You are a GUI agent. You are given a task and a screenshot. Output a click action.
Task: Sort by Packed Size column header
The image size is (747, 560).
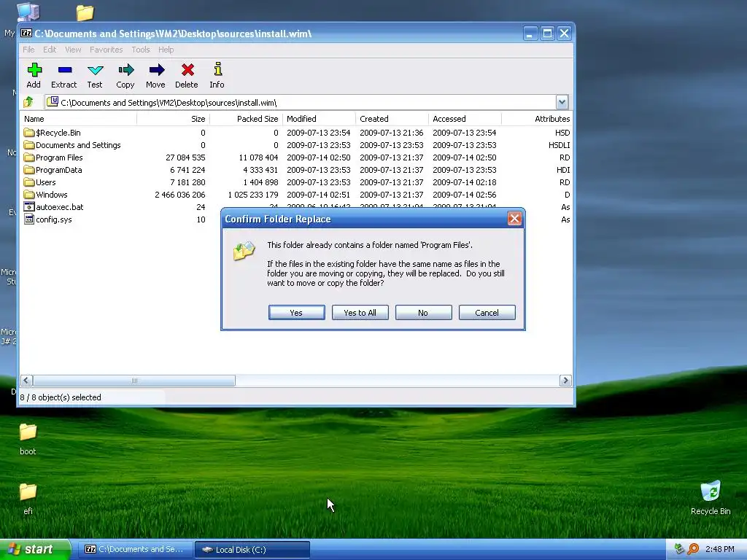[247, 119]
